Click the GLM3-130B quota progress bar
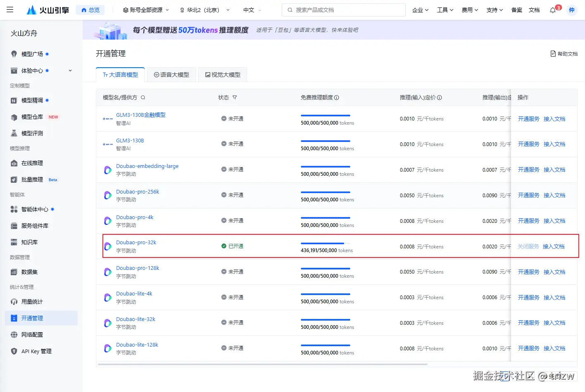 [326, 141]
